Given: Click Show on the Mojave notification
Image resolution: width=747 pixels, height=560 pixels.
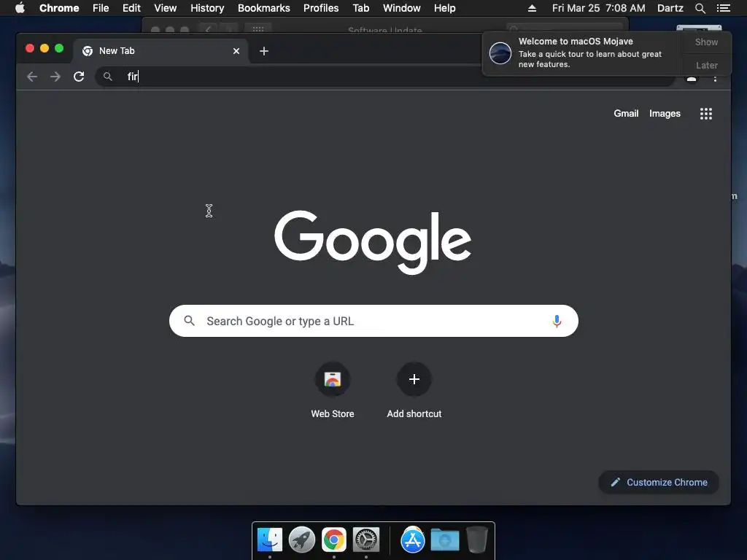Looking at the screenshot, I should point(706,42).
